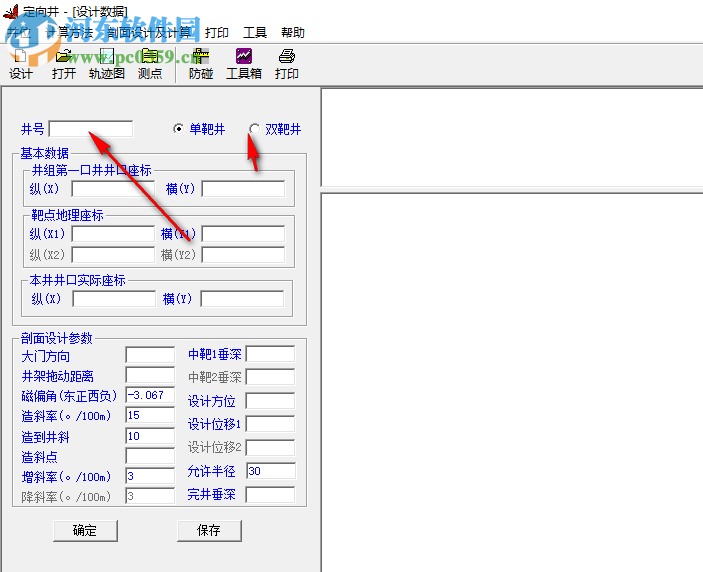
Task: Click the 确定 button
Action: point(85,531)
